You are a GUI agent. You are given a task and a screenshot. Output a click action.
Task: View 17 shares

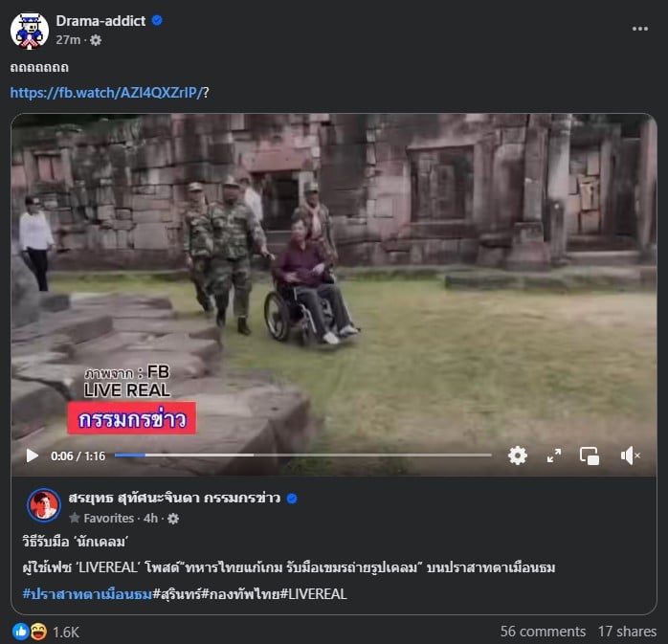tap(627, 632)
